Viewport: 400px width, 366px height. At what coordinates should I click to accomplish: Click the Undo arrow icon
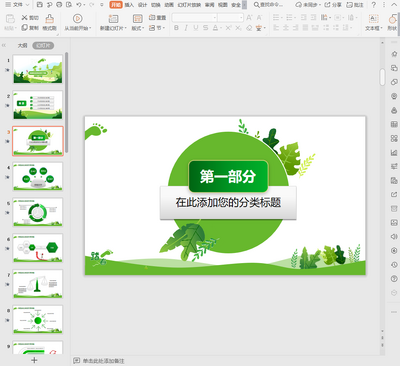(79, 5)
